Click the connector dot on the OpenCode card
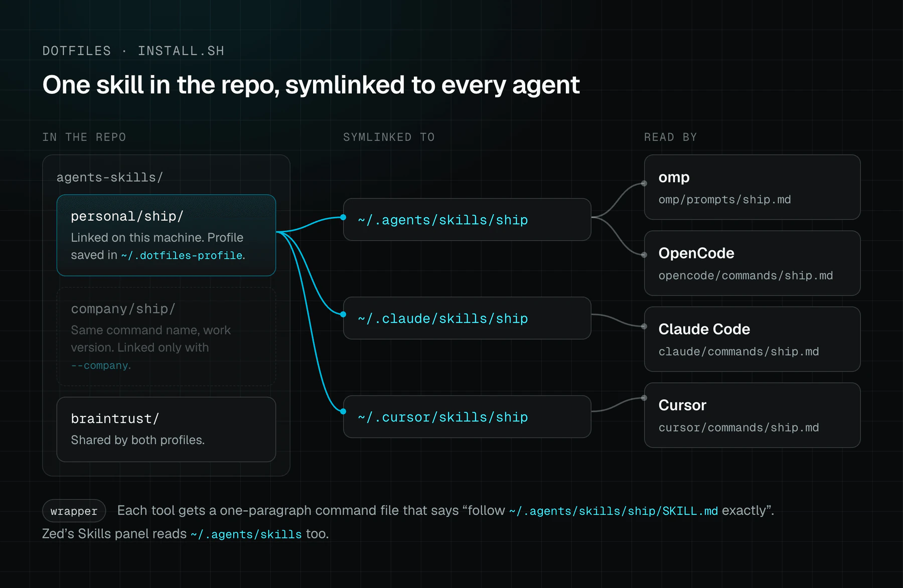This screenshot has height=588, width=903. click(644, 255)
